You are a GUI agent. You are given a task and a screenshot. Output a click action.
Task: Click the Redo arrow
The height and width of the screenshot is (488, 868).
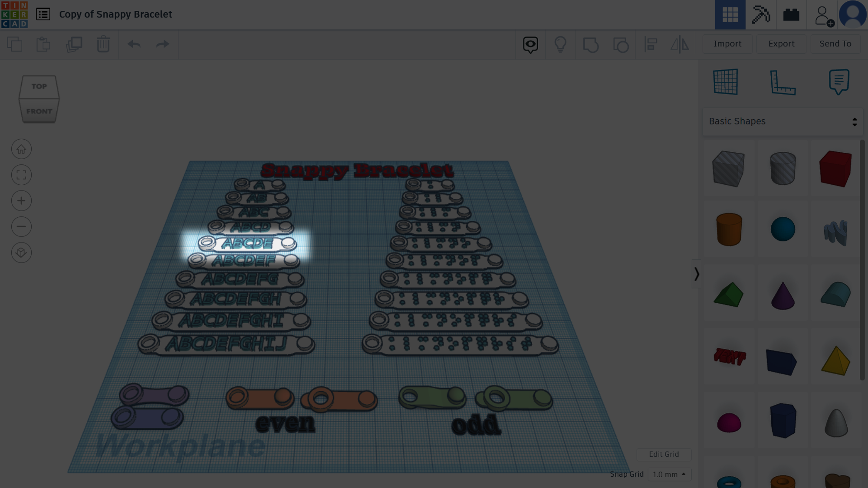pos(163,44)
